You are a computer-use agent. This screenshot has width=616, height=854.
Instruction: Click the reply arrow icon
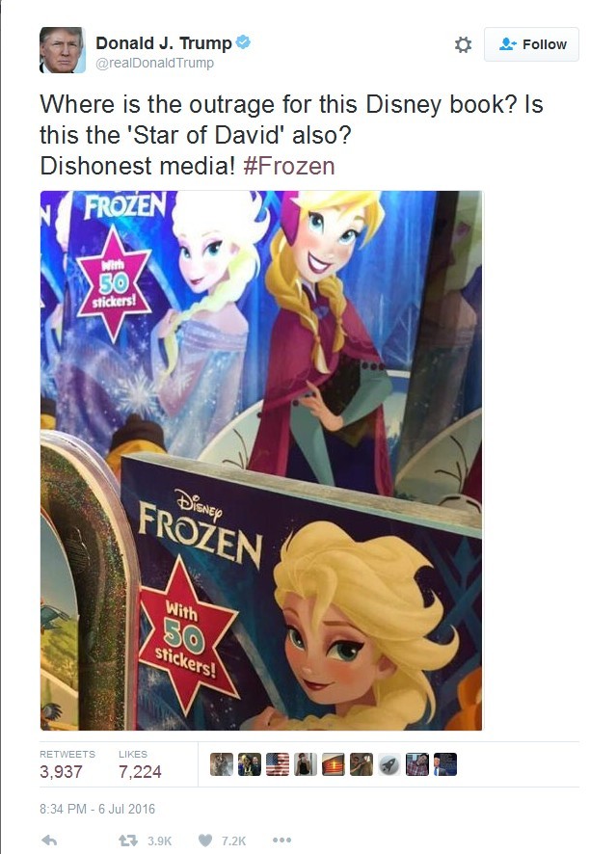pyautogui.click(x=49, y=840)
